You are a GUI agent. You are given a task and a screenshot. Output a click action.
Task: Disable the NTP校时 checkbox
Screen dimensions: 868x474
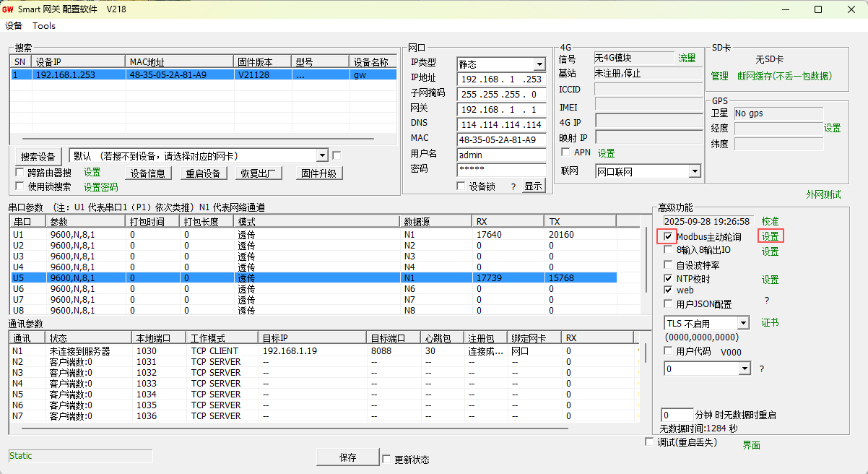(x=668, y=278)
